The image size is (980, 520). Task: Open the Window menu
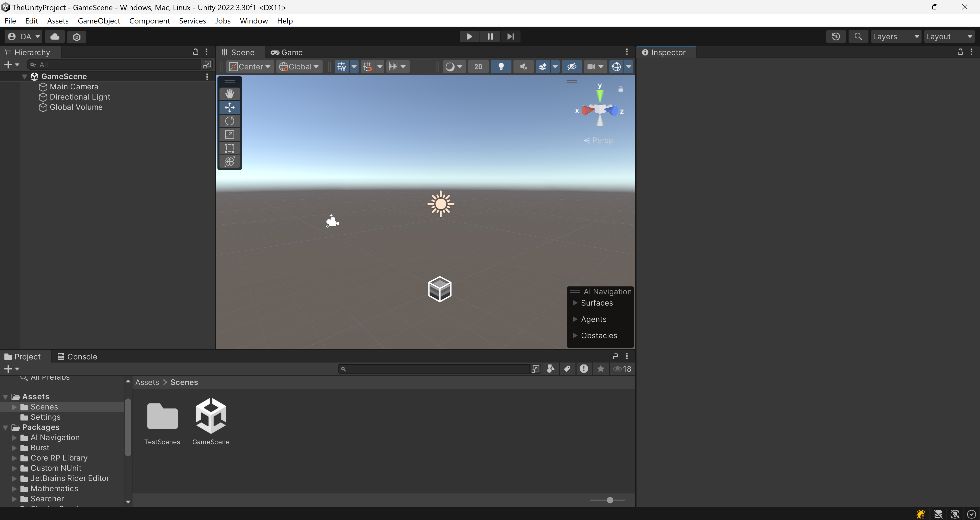click(x=254, y=21)
